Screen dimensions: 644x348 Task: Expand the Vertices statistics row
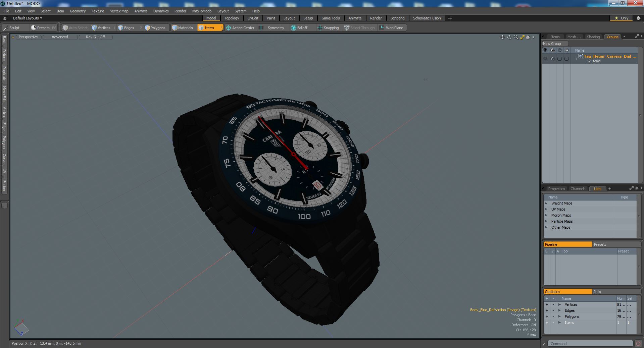coord(559,304)
